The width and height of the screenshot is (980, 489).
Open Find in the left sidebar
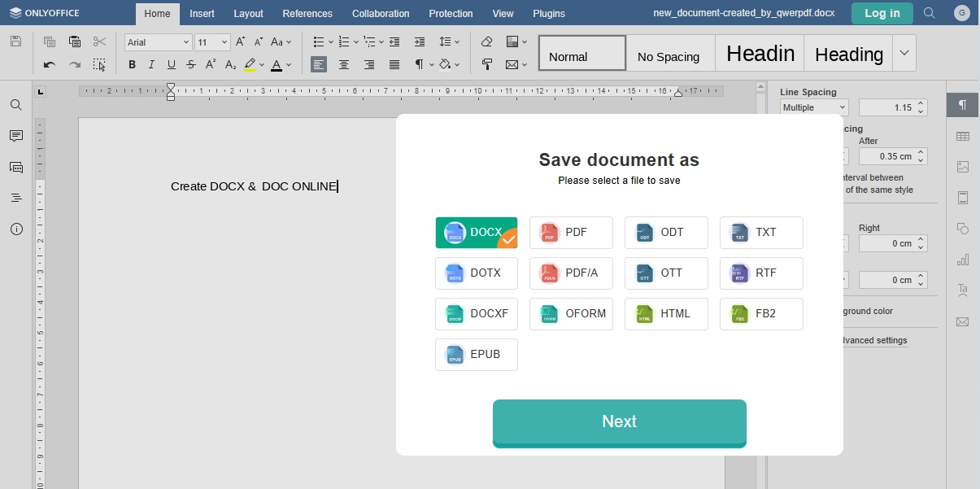pos(16,105)
